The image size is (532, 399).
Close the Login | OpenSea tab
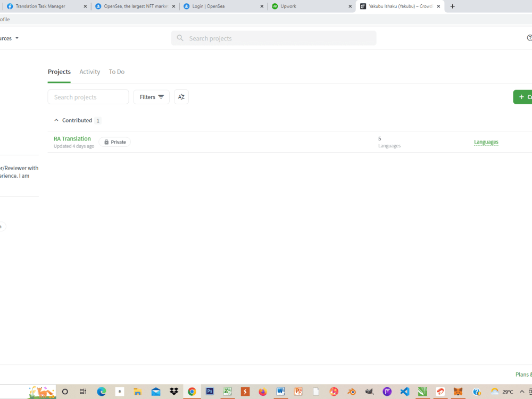click(262, 6)
